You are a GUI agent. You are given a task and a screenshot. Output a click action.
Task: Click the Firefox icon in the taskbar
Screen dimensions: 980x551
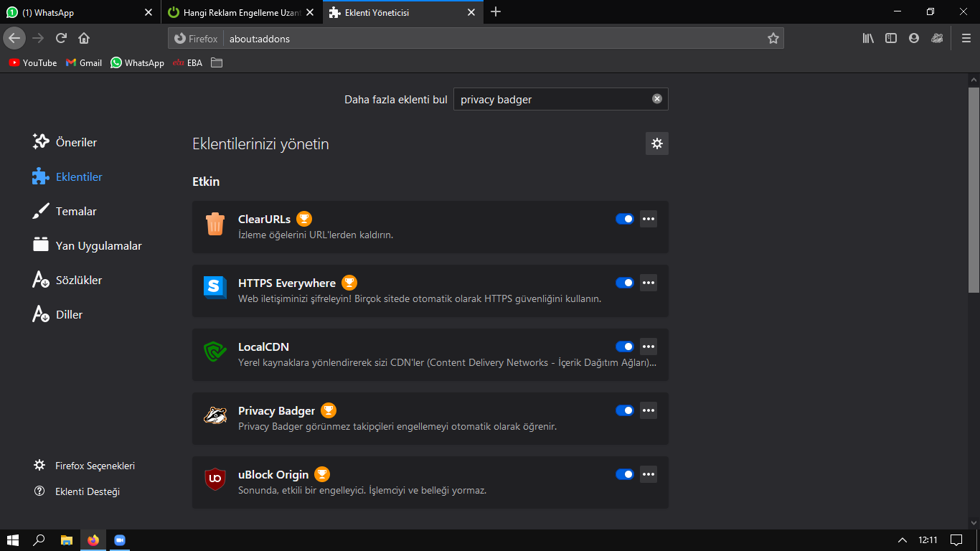(x=93, y=540)
